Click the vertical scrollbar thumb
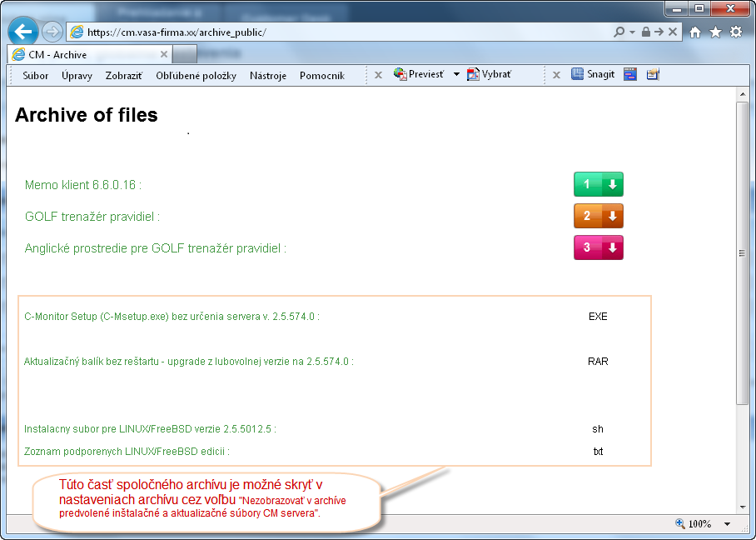This screenshot has height=540, width=756. coord(743,252)
